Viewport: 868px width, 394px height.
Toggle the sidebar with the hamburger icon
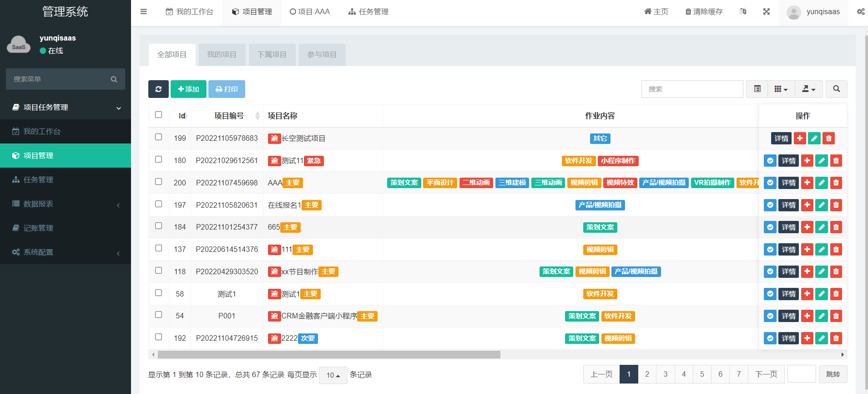click(x=144, y=12)
